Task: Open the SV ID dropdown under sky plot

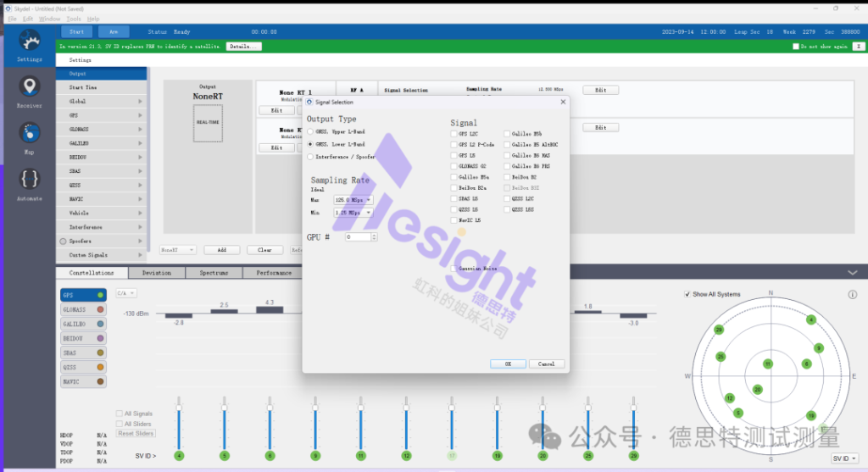Action: point(844,458)
